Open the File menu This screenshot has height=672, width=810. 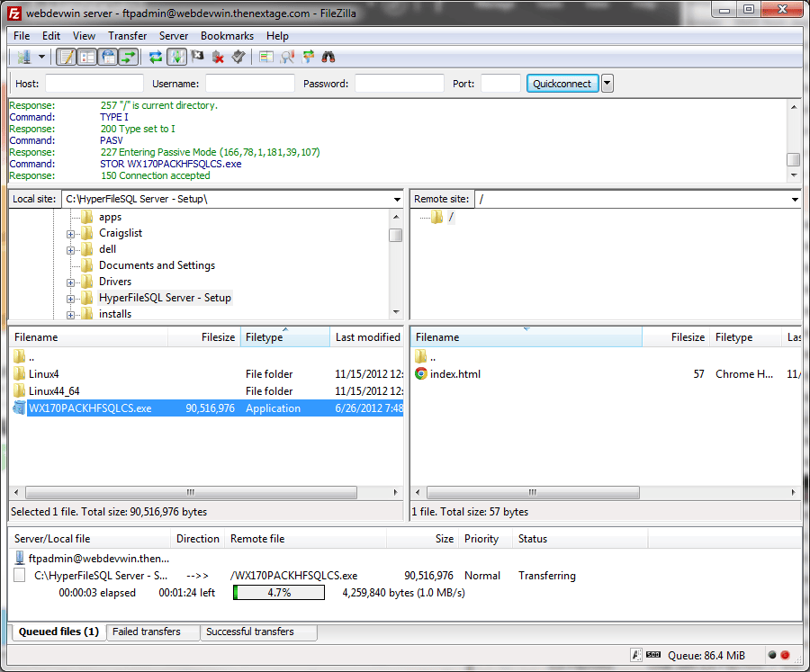click(x=22, y=36)
